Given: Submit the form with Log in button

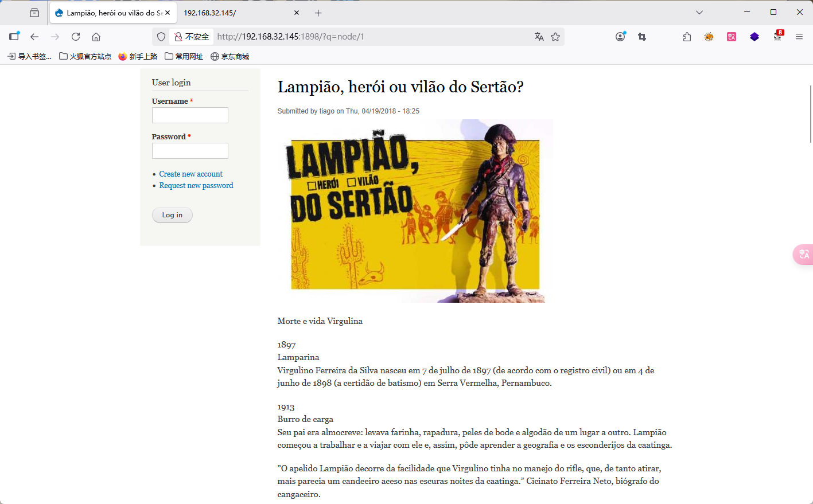Looking at the screenshot, I should 172,215.
